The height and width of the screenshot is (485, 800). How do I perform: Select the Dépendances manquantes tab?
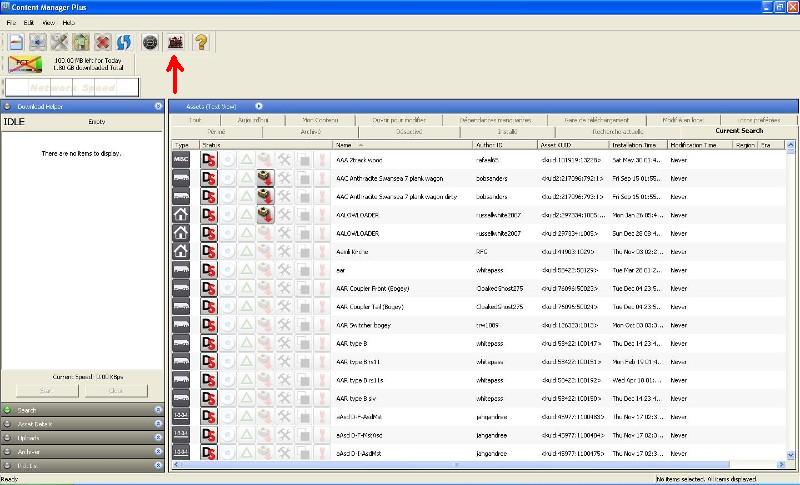[495, 120]
